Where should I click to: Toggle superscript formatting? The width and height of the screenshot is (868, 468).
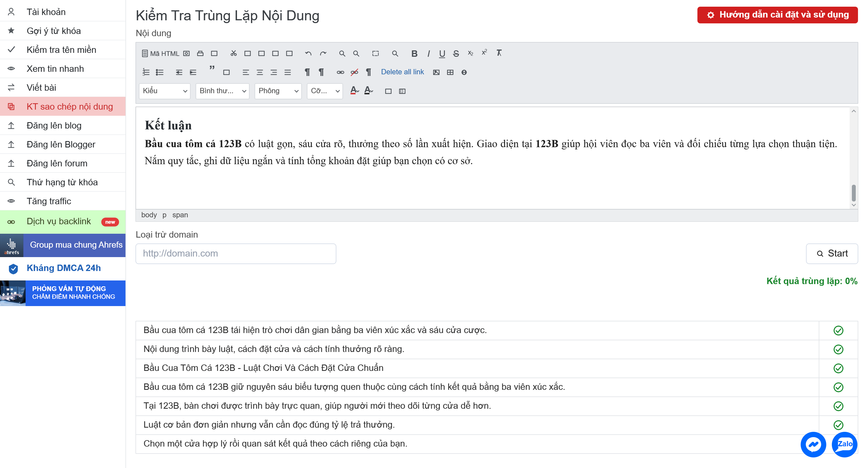[x=485, y=53]
